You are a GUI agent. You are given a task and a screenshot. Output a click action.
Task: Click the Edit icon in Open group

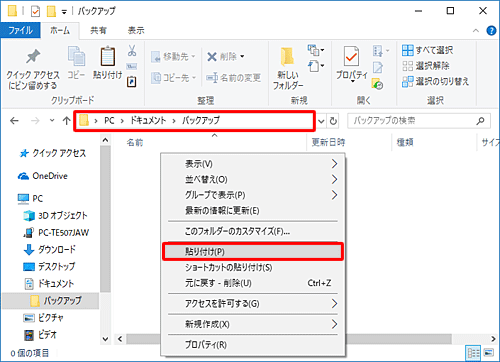coord(378,67)
